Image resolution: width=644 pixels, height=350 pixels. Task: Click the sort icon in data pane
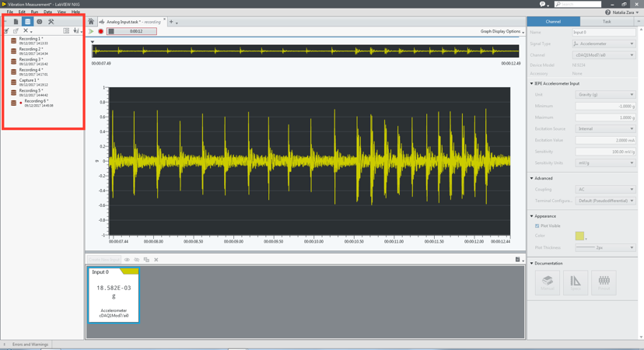tap(75, 31)
